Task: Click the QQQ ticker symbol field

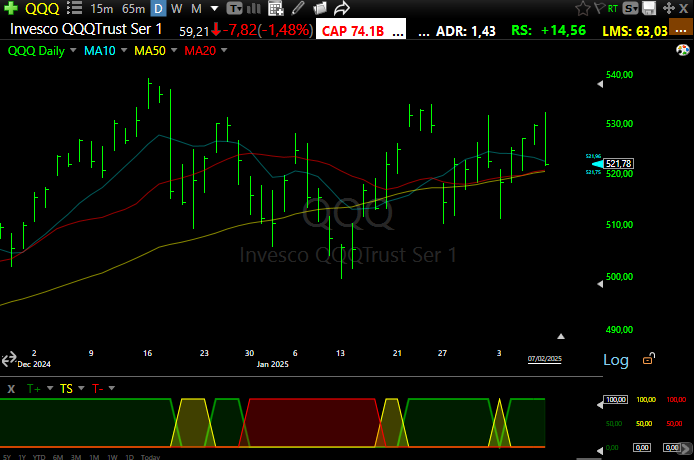Action: tap(42, 8)
